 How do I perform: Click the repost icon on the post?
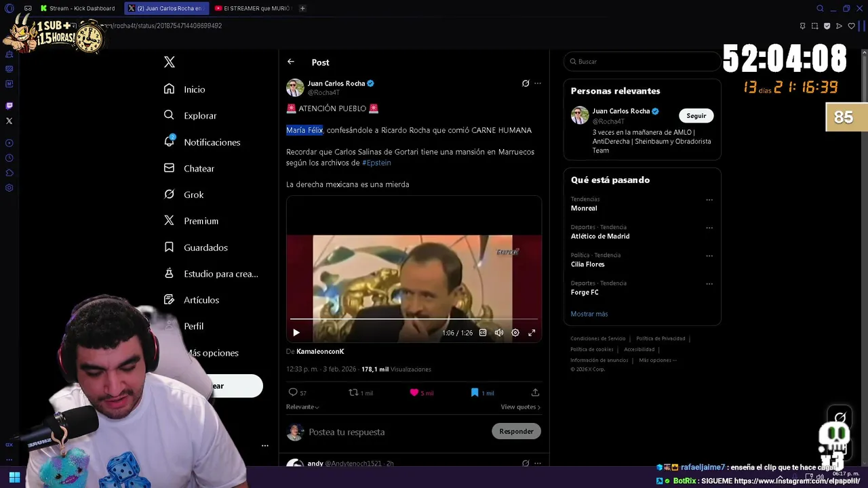pyautogui.click(x=353, y=392)
